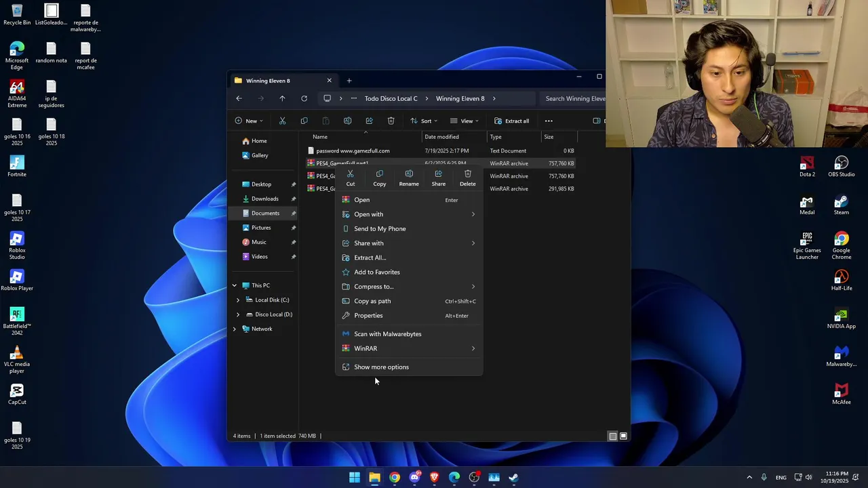Open AIDA64 Extreme desktop icon

(x=17, y=94)
